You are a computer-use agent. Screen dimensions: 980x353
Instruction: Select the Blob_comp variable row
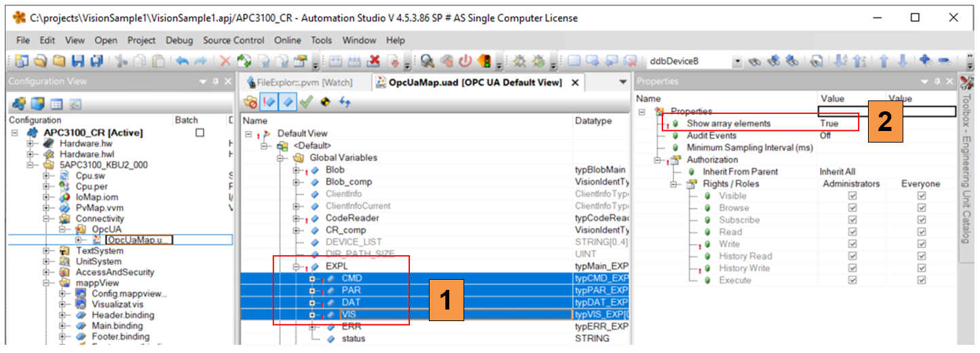348,182
